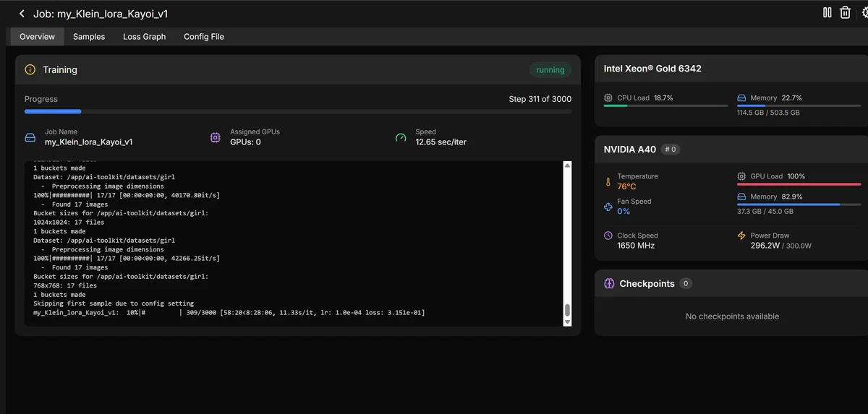Click the CPU Memory drive icon

[741, 98]
